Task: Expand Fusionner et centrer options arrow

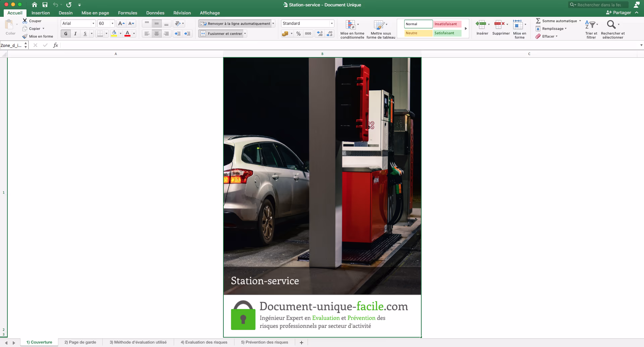Action: click(245, 34)
